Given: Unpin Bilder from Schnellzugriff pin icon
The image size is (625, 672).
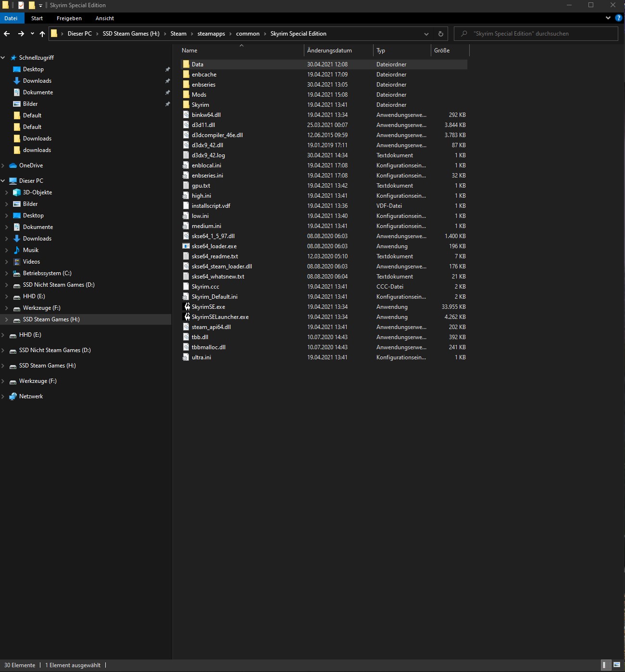Looking at the screenshot, I should click(x=167, y=104).
